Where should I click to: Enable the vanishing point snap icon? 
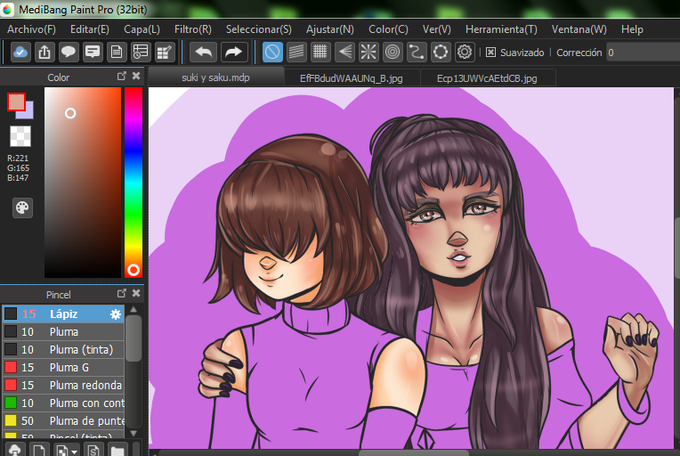[x=344, y=52]
